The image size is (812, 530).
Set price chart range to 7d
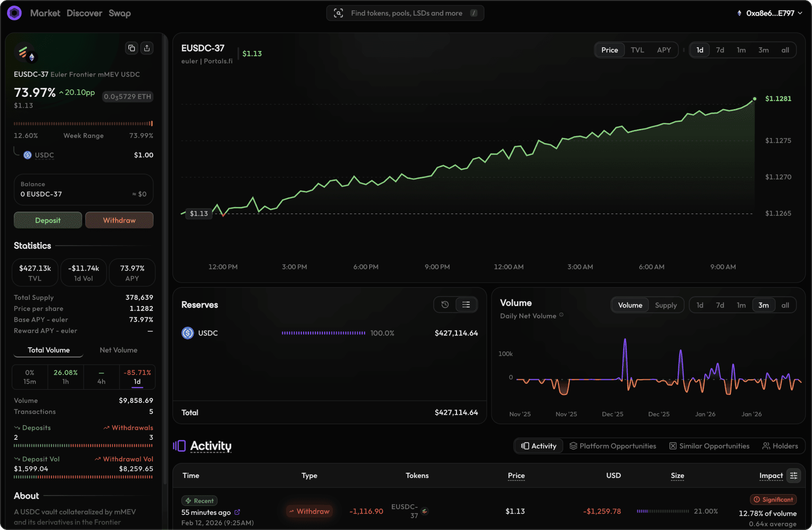[719, 50]
